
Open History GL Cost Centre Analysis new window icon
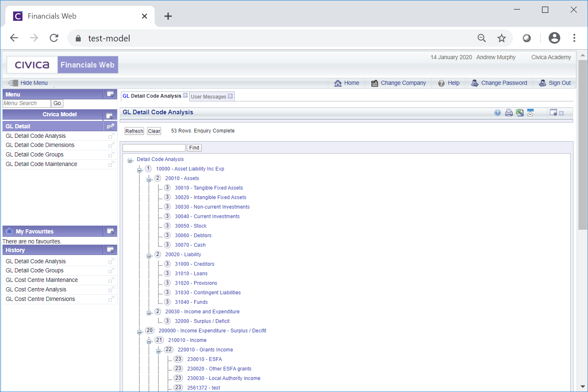tap(111, 290)
